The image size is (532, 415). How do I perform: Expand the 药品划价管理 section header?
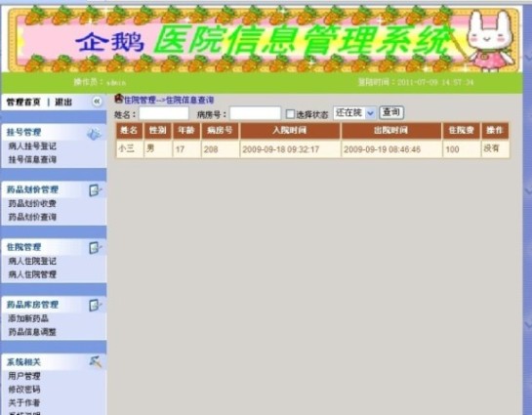tap(54, 189)
